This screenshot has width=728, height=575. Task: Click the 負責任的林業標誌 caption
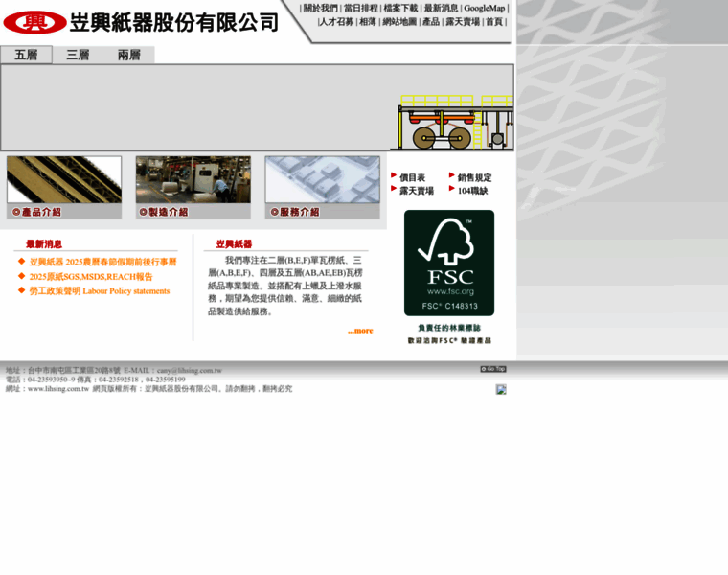point(449,328)
